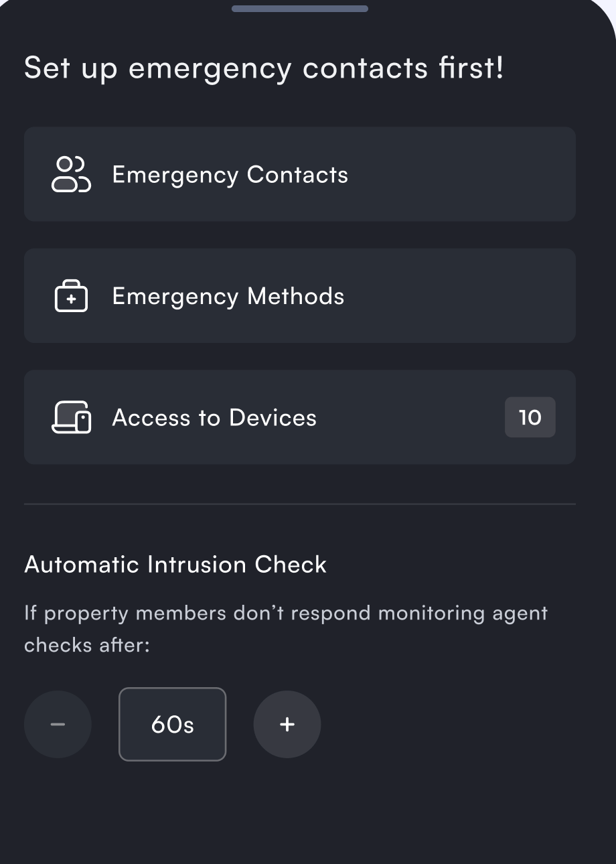The width and height of the screenshot is (616, 864).
Task: Click the 'Set up emergency contacts first!' heading
Action: pos(264,68)
